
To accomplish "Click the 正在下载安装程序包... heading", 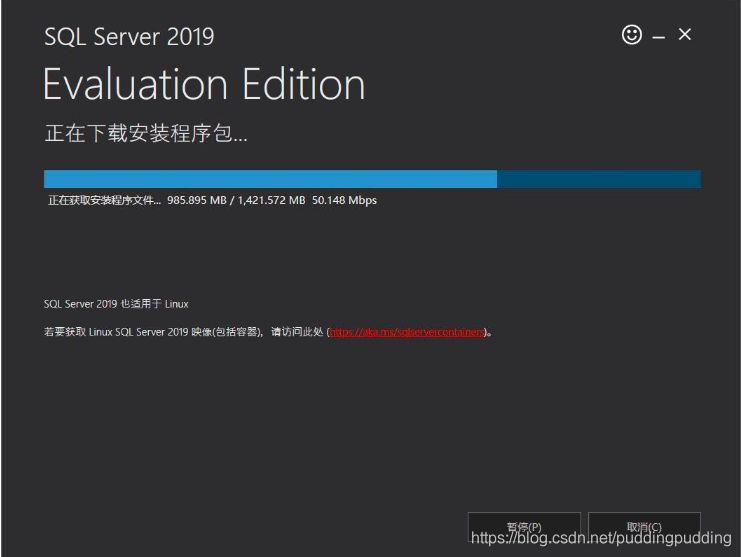I will (146, 133).
